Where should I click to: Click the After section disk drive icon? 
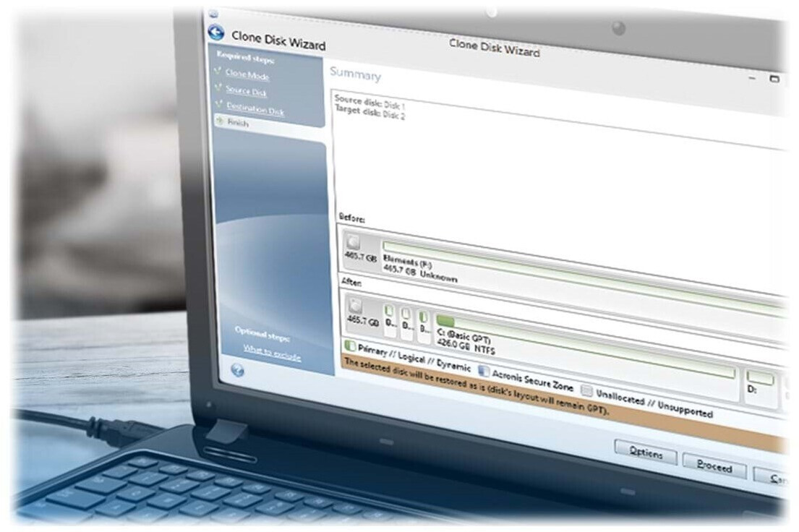click(355, 304)
